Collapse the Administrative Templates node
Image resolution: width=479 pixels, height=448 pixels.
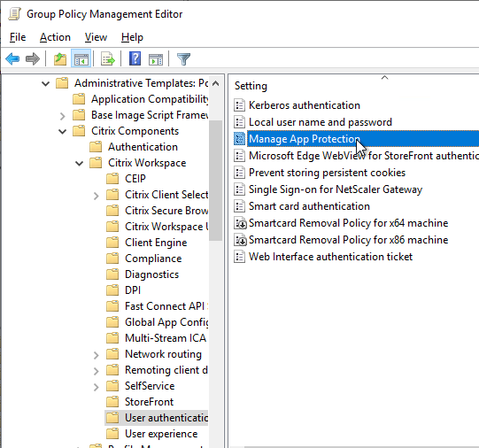(45, 83)
